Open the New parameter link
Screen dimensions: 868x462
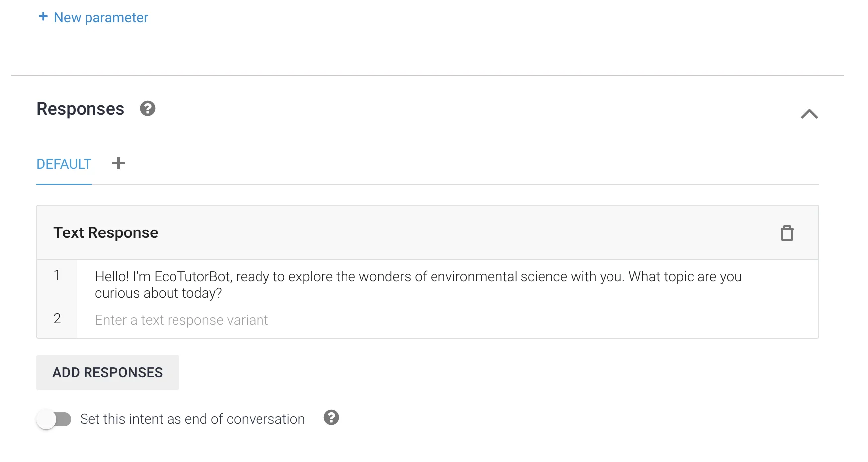(x=100, y=18)
